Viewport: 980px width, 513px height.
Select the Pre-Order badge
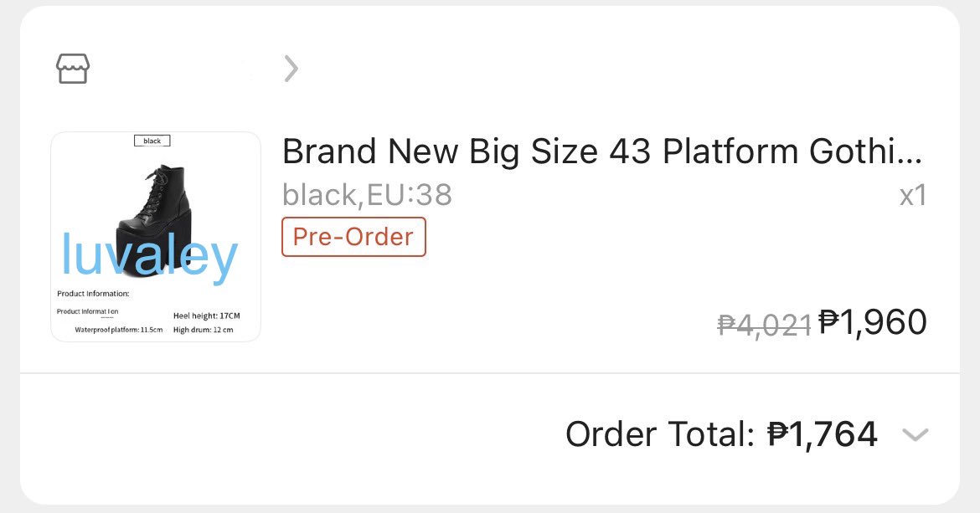[x=353, y=237]
